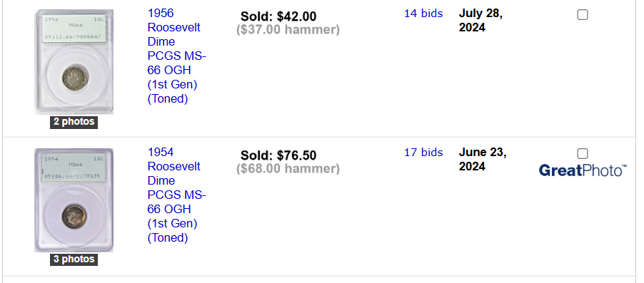Screen dimensions: 644x283
Task: Click the "Sold: $42.00" price text
Action: (x=278, y=16)
